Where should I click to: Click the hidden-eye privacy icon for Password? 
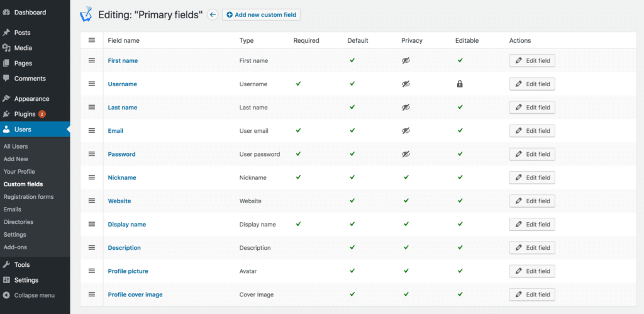(406, 154)
